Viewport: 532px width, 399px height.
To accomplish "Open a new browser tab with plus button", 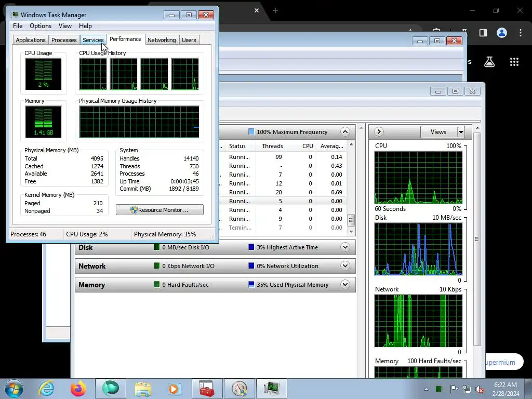I will [x=275, y=10].
